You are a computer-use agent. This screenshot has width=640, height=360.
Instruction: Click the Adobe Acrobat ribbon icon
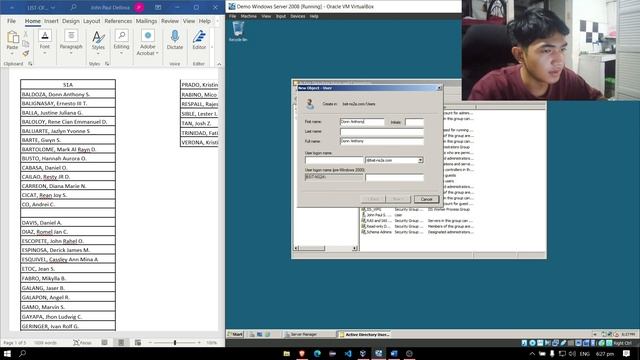point(148,36)
